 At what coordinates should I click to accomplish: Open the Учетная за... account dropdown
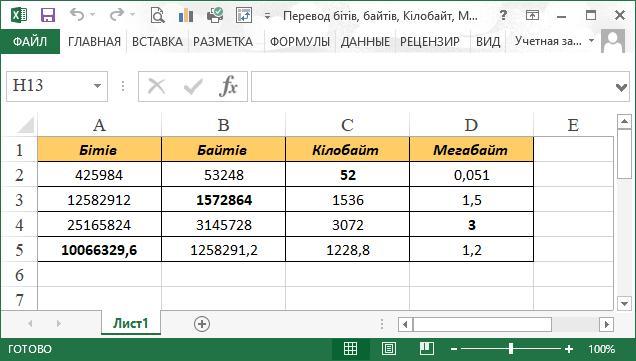pos(554,41)
